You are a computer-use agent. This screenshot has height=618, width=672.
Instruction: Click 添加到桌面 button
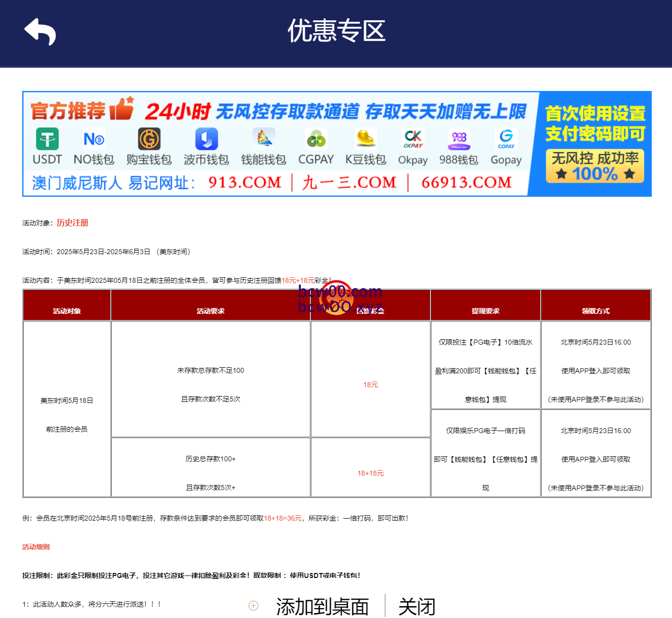323,607
